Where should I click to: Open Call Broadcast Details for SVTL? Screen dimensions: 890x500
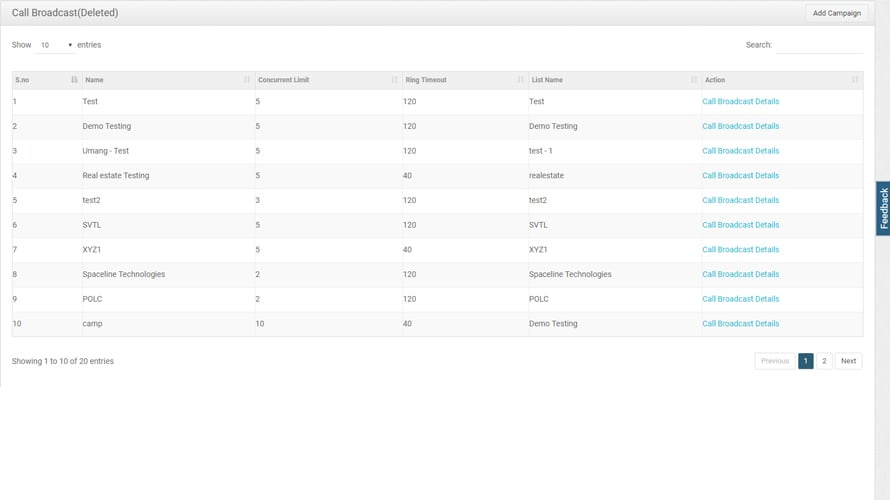click(x=740, y=225)
